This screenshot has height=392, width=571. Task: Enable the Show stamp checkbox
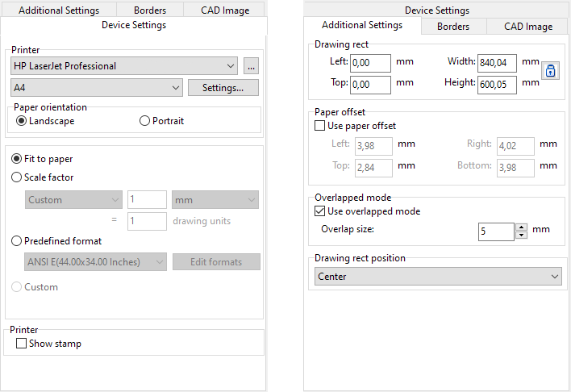(22, 344)
